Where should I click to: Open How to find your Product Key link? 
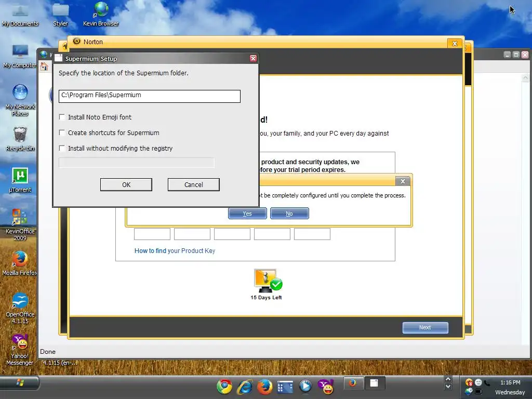click(175, 251)
